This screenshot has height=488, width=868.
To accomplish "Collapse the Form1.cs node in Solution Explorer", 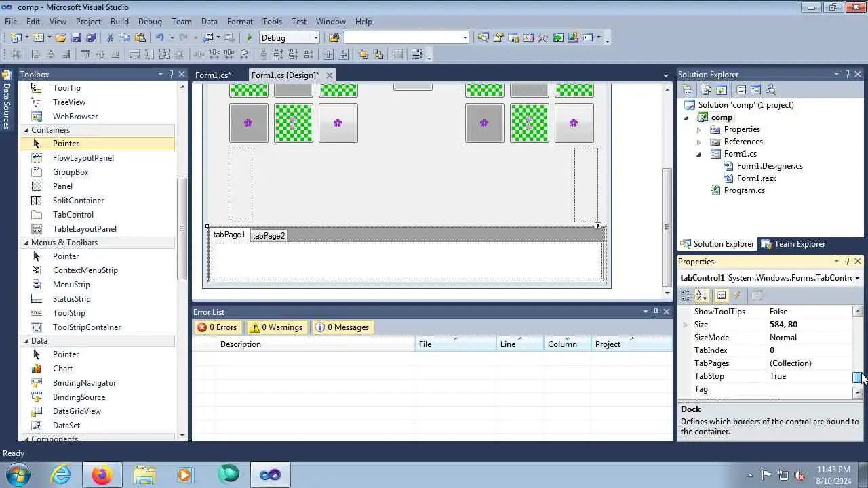I will 699,155.
